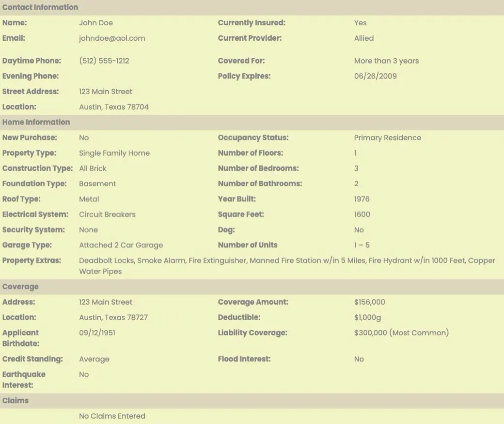This screenshot has height=424, width=504.
Task: Click the Current Provider label
Action: click(250, 38)
